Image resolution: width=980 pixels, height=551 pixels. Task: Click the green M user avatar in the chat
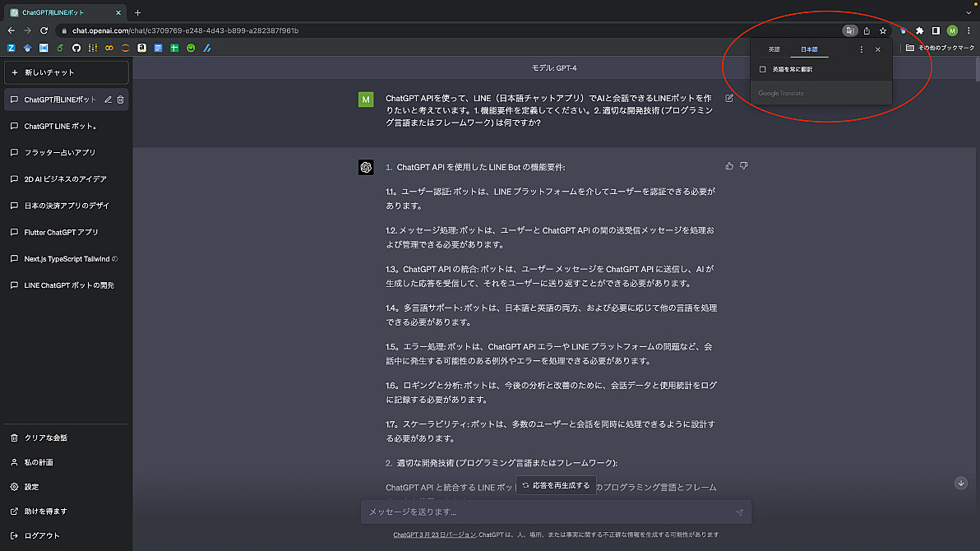click(366, 100)
